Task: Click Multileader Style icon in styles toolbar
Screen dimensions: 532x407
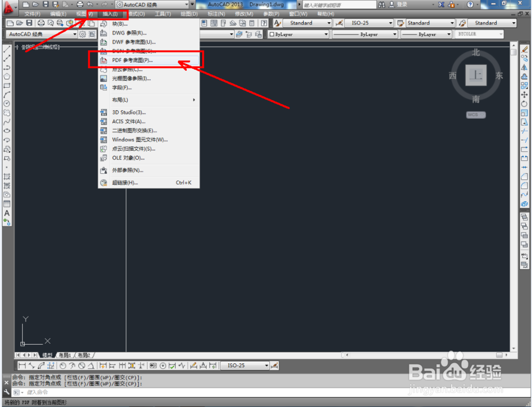Action: click(462, 23)
